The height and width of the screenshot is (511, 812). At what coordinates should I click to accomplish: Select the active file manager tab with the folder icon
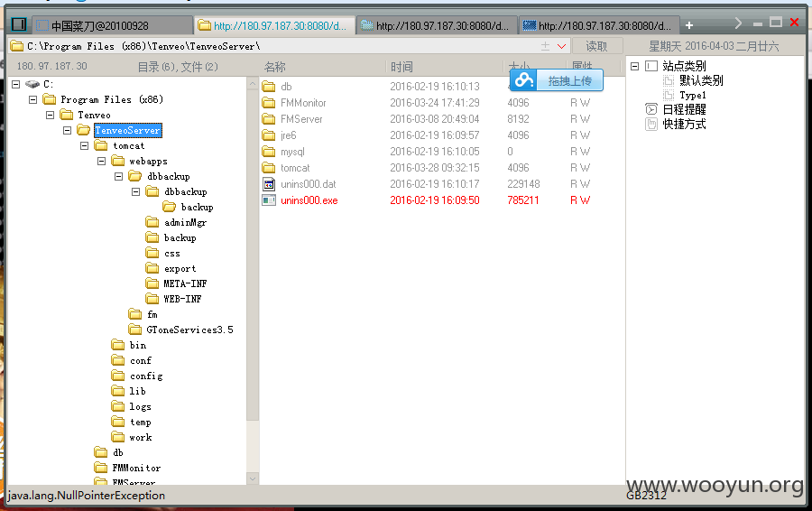[x=274, y=25]
